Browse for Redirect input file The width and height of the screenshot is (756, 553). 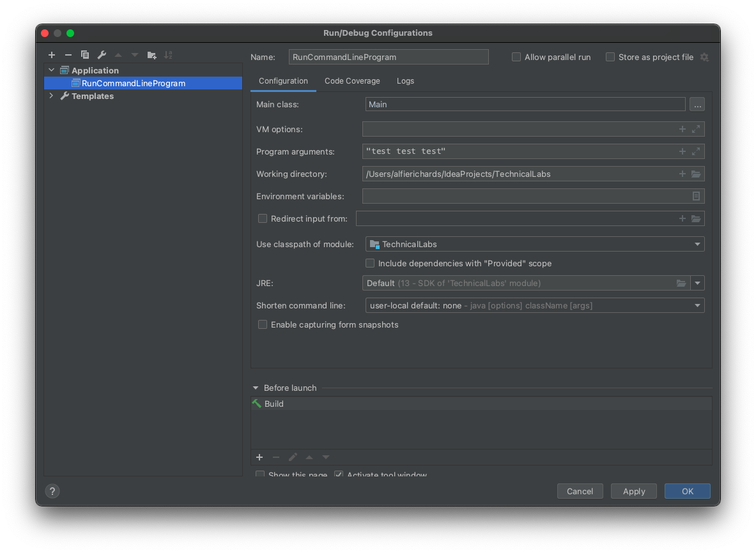(x=696, y=218)
